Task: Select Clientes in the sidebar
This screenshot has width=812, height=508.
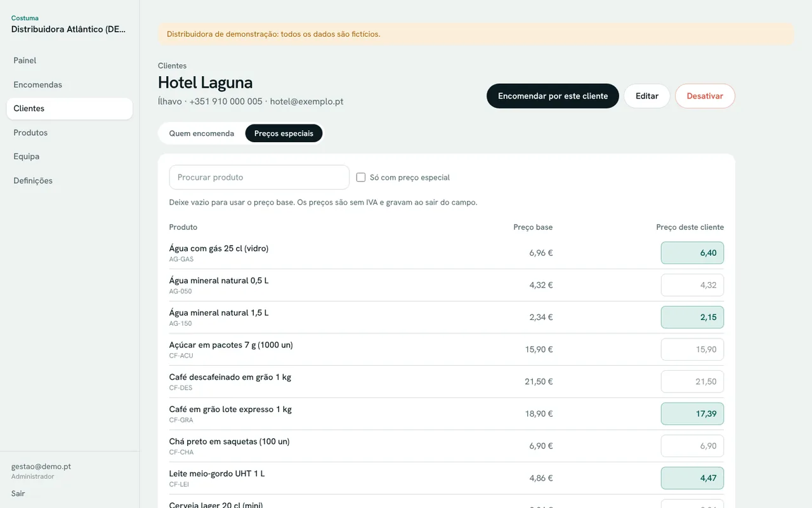Action: [70, 109]
